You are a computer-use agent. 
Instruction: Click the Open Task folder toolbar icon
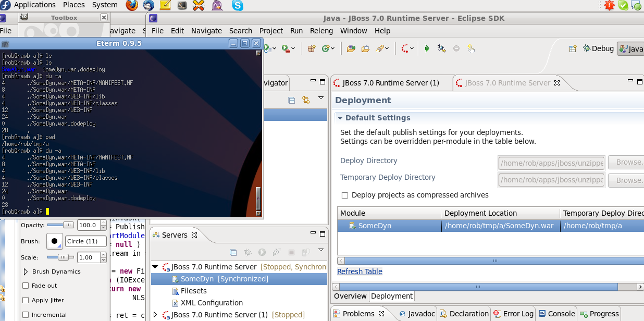[x=365, y=48]
